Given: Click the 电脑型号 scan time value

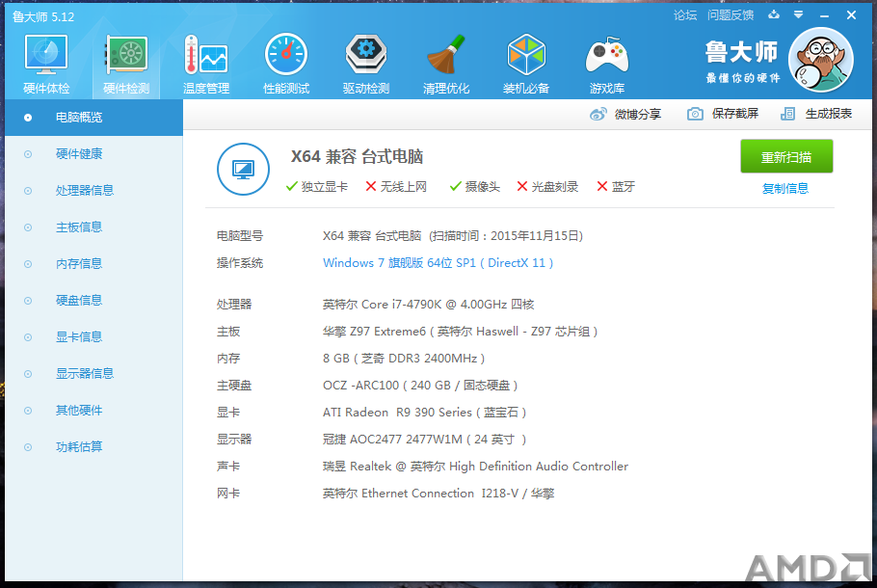Looking at the screenshot, I should coord(453,236).
